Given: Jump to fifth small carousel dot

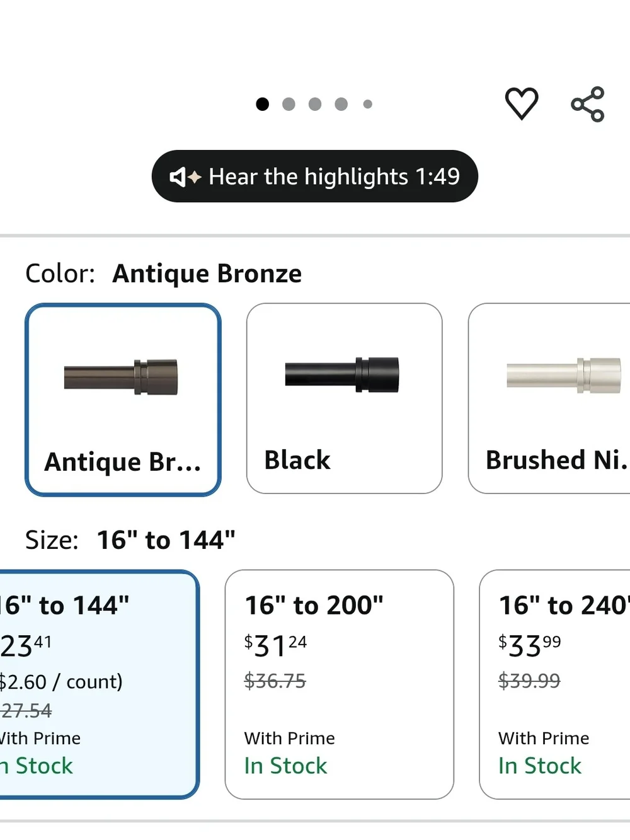Looking at the screenshot, I should [x=368, y=104].
